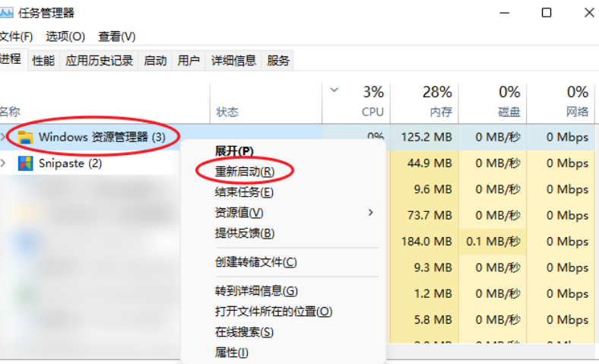The height and width of the screenshot is (364, 599).
Task: Choose 属性(I) in the context menu
Action: click(232, 352)
